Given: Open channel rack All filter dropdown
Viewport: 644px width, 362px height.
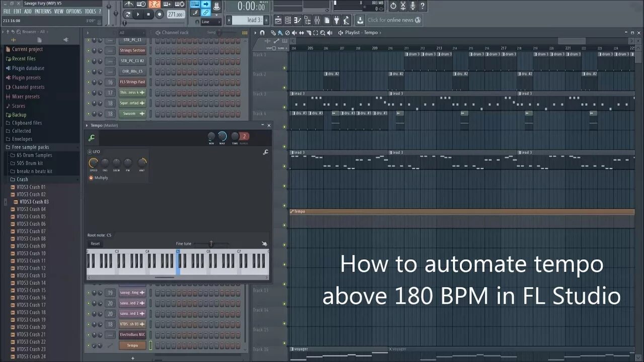Looking at the screenshot, I should (x=132, y=33).
